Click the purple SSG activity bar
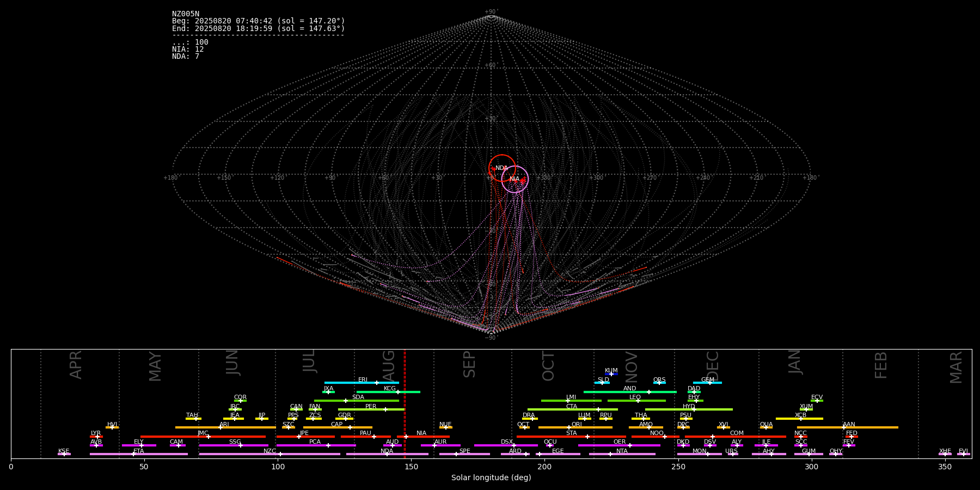This screenshot has width=980, height=490. coord(234,445)
